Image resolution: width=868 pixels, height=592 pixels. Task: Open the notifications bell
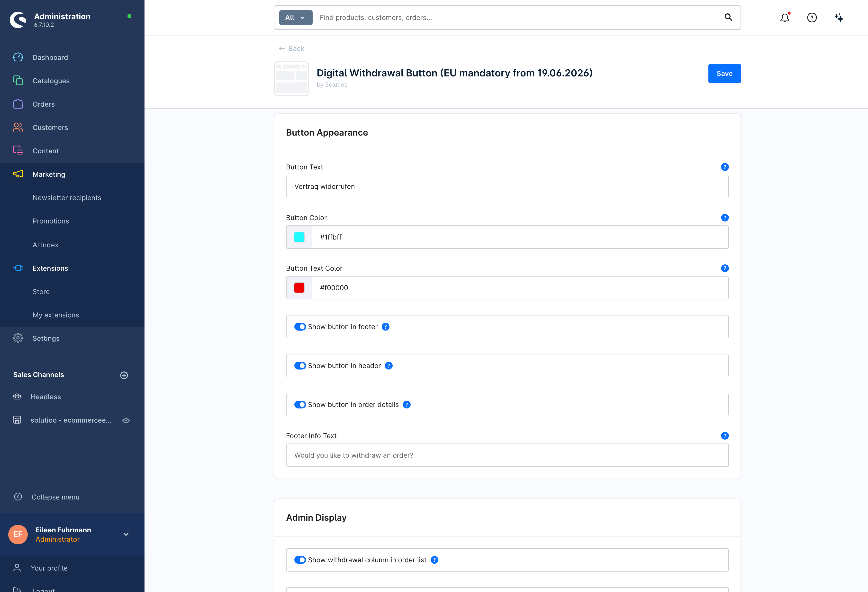[x=785, y=18]
